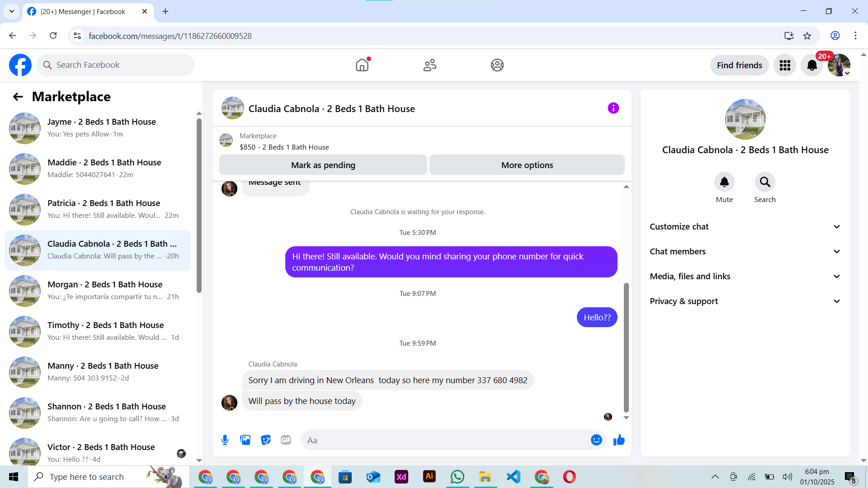Open Adobe Illustrator from taskbar
Screen dimensions: 868x488
pos(429,477)
